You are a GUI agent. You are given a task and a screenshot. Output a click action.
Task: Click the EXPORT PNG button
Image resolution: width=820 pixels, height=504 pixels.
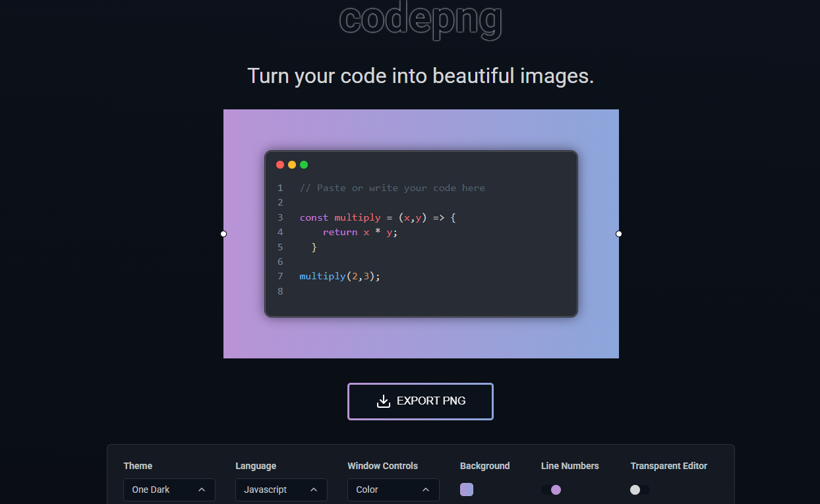click(x=420, y=401)
